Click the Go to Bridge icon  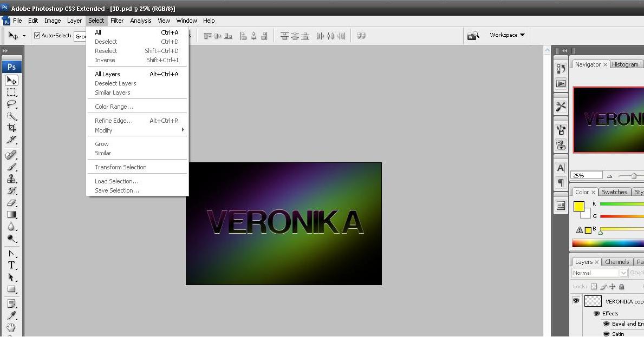[x=473, y=36]
